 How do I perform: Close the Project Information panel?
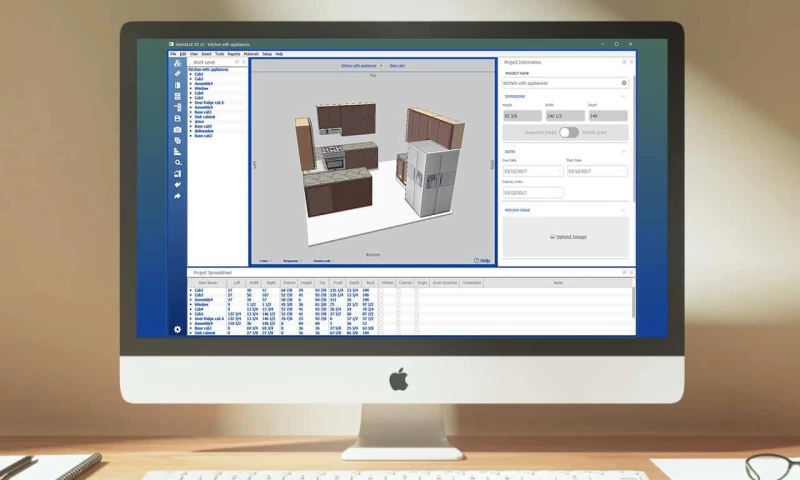(631, 62)
